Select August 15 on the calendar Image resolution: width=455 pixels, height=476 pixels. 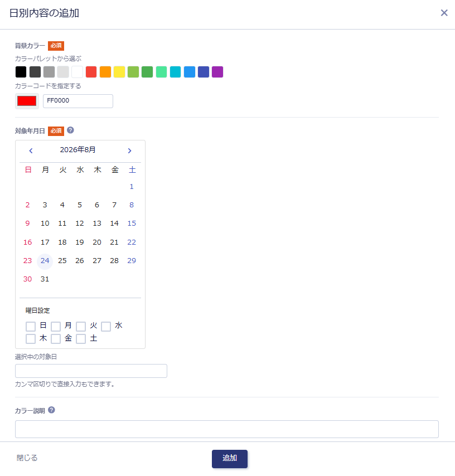tap(132, 224)
